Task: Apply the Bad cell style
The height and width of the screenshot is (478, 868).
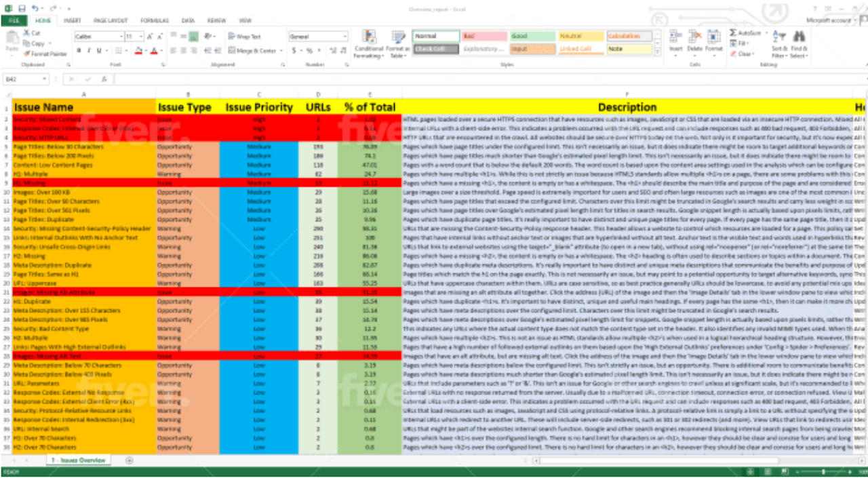Action: (x=484, y=36)
